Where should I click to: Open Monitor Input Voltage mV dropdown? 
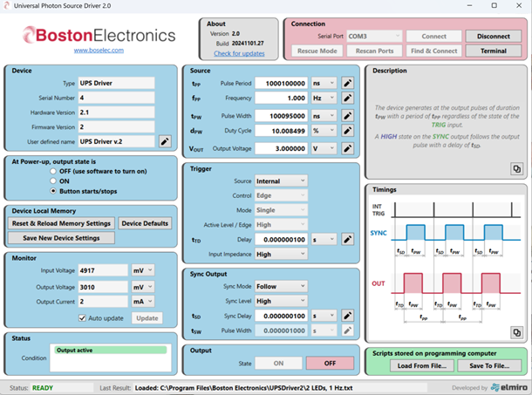tap(143, 270)
